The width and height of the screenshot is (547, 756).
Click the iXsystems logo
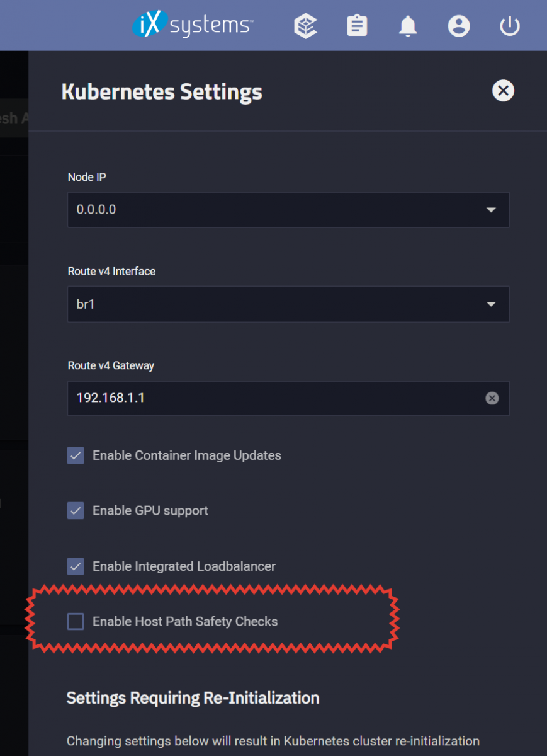pyautogui.click(x=193, y=25)
